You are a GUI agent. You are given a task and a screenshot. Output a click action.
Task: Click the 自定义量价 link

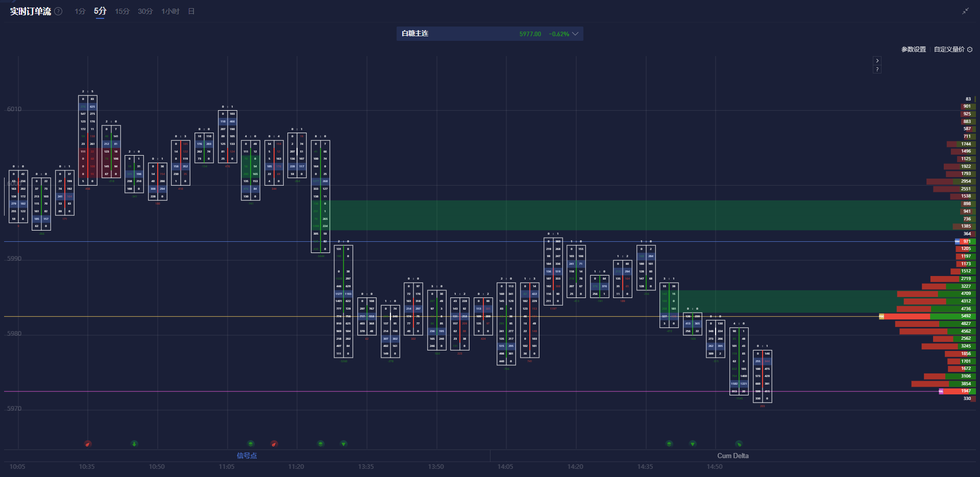coord(949,49)
